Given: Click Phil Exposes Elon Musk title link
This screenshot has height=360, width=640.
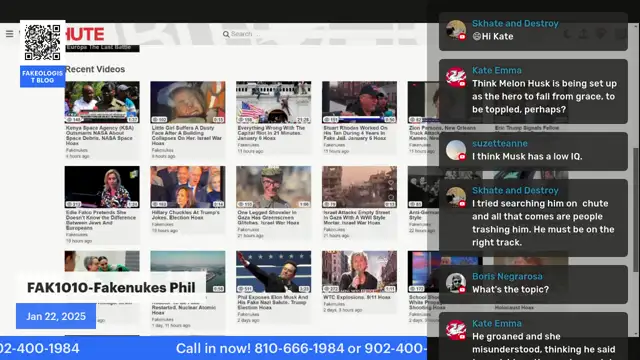Looking at the screenshot, I should coord(273,302).
